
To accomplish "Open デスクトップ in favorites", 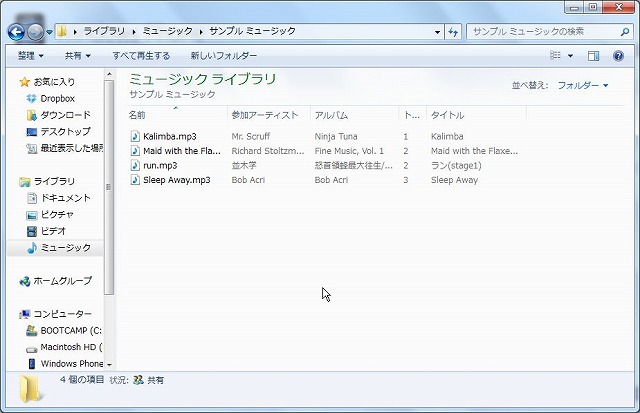I will tap(65, 131).
